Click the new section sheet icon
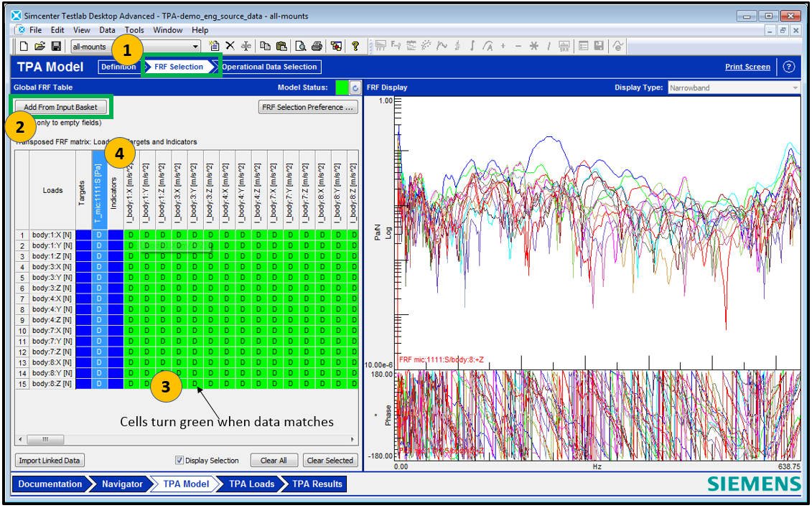This screenshot has height=508, width=812. tap(214, 46)
